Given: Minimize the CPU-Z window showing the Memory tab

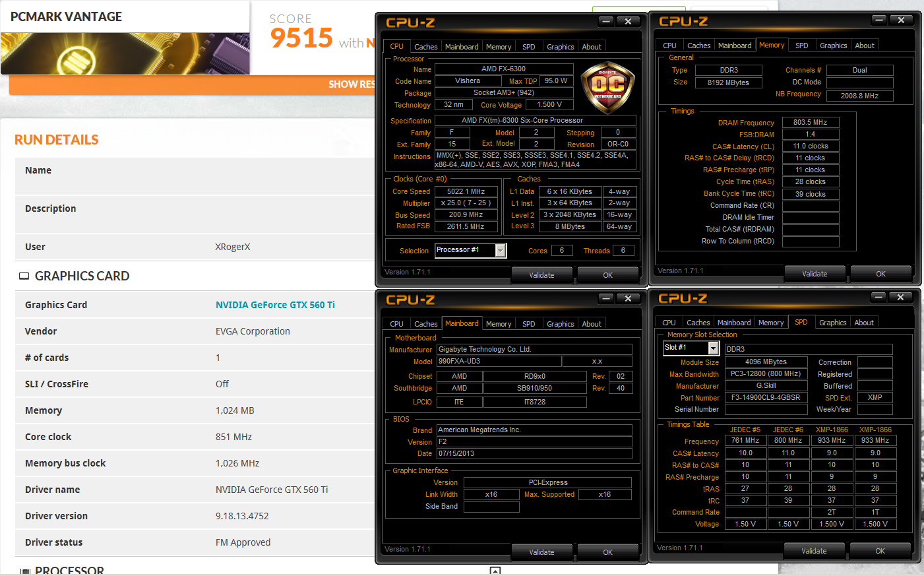Looking at the screenshot, I should (879, 20).
